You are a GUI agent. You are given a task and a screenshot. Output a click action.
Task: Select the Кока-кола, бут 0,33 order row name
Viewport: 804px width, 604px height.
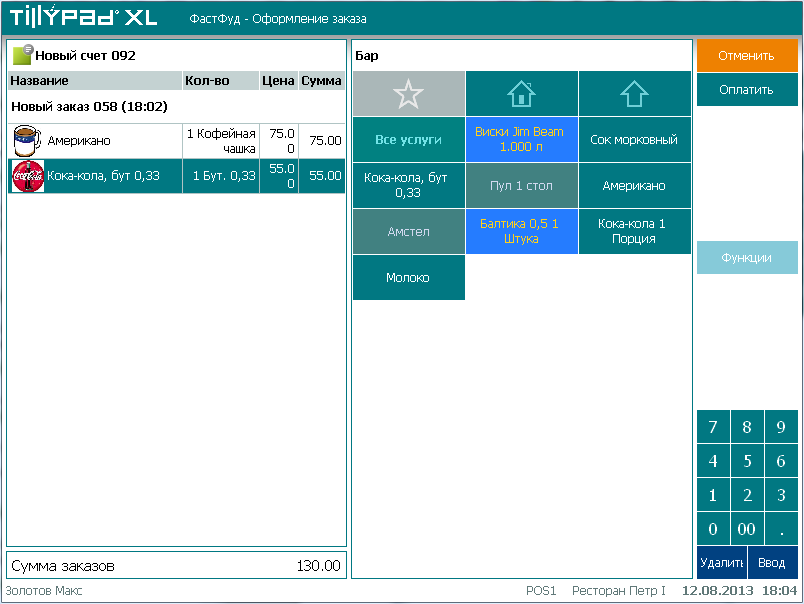tap(104, 176)
